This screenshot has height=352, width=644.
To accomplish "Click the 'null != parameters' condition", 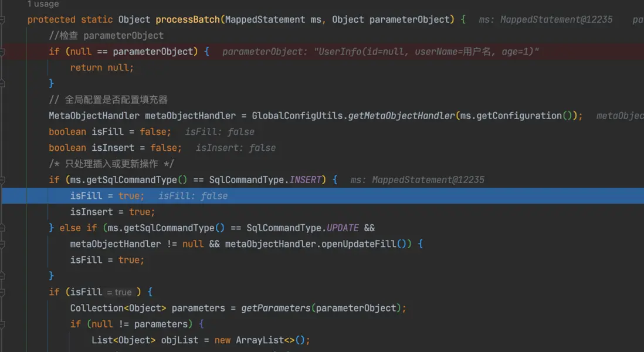I will pyautogui.click(x=140, y=324).
